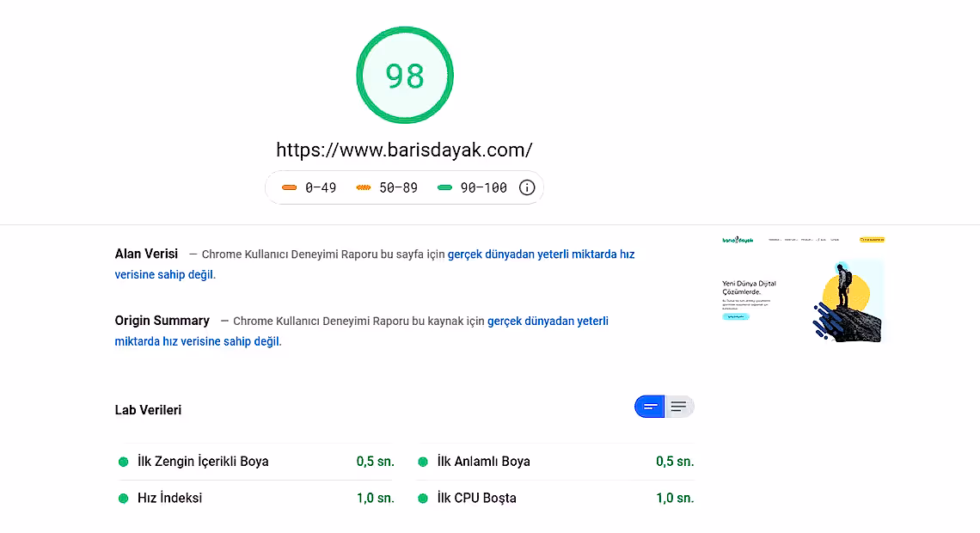
Task: Click the 50-89 score range icon
Action: point(364,187)
